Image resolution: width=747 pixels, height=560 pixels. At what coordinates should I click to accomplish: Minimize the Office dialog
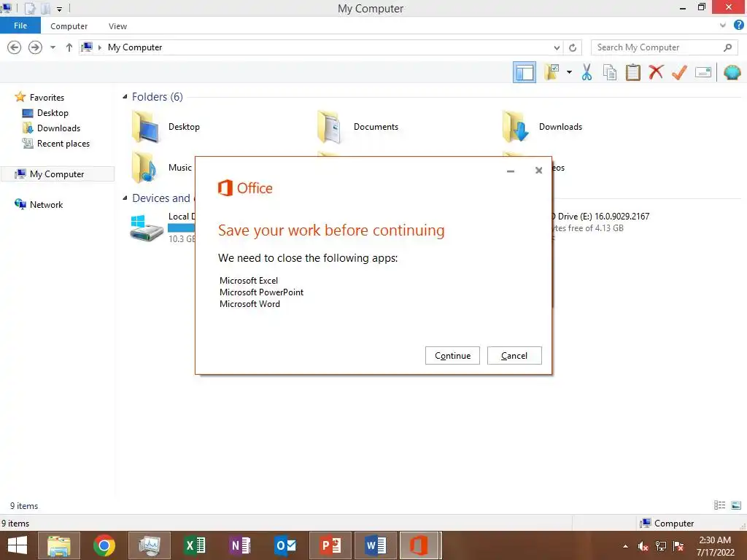[x=511, y=171]
